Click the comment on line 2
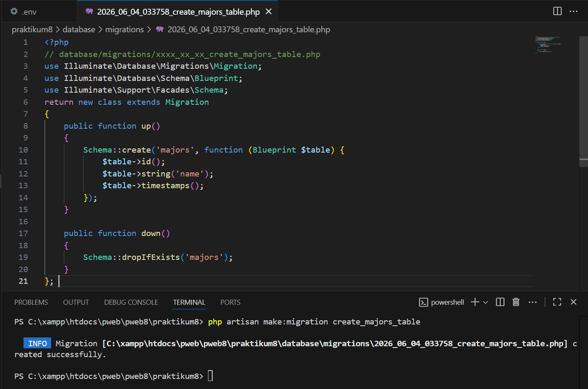This screenshot has height=389, width=588. click(182, 54)
